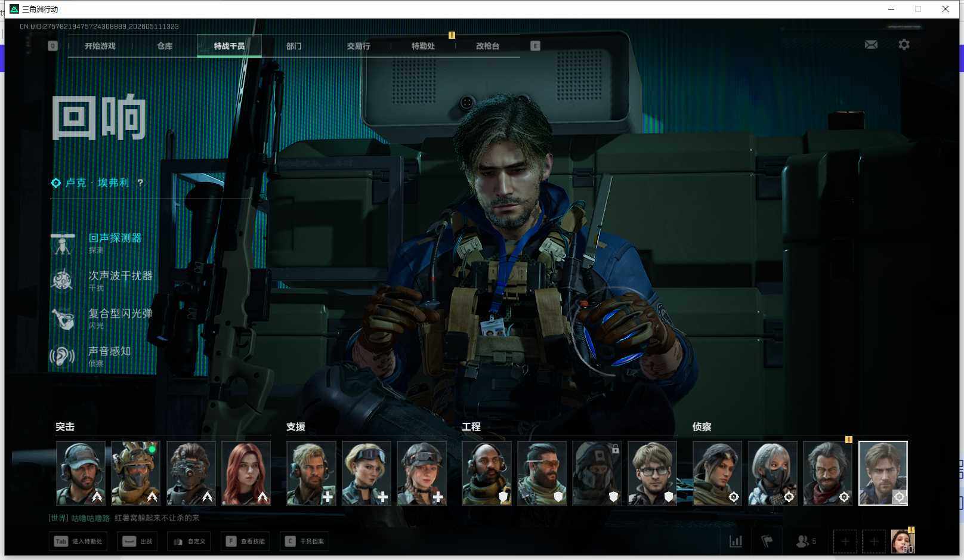Select the 声音感知 ear skill icon
This screenshot has height=560, width=964.
tap(62, 356)
